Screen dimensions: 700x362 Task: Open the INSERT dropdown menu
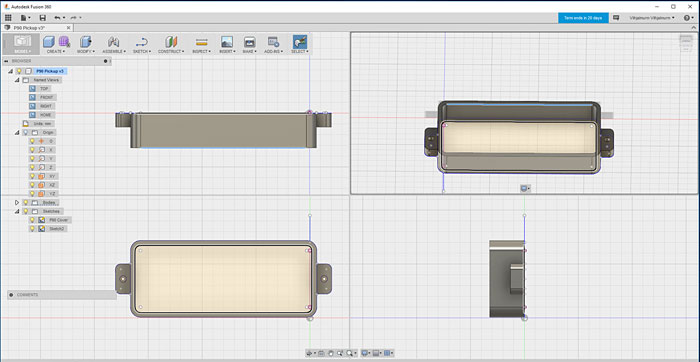pos(227,51)
